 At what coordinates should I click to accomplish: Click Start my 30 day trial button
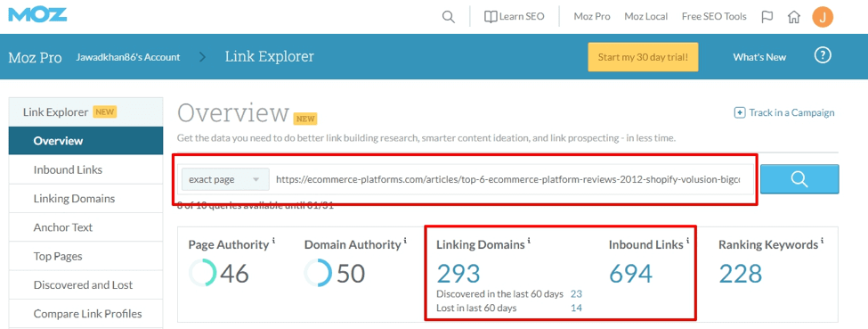[x=643, y=57]
